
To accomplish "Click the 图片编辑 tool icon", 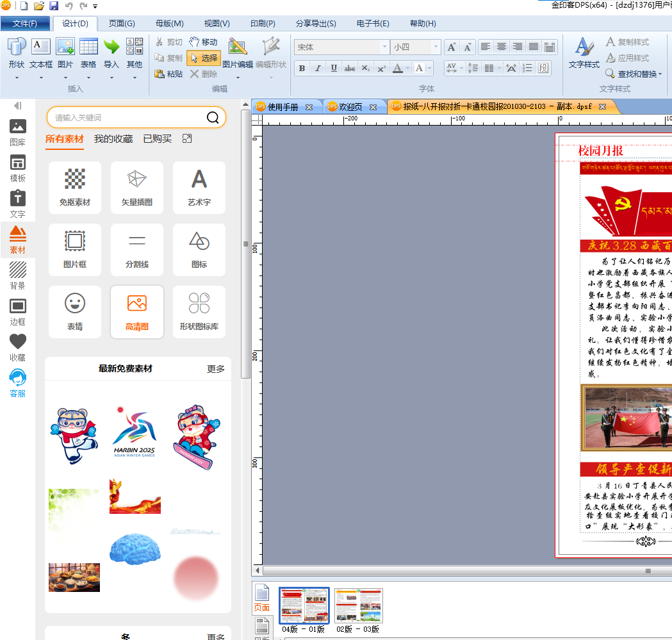I will coord(238,46).
